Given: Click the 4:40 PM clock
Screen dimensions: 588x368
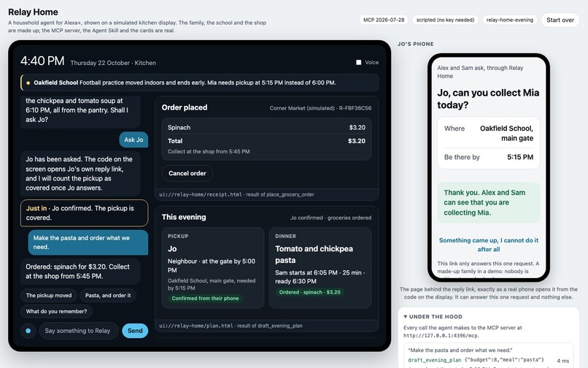Looking at the screenshot, I should click(x=42, y=61).
